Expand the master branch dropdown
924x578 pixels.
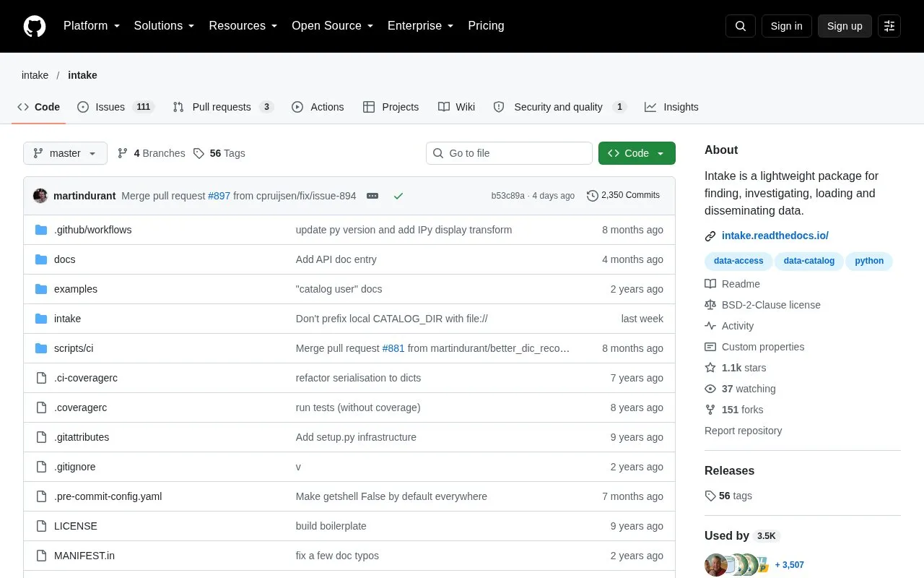(x=65, y=153)
